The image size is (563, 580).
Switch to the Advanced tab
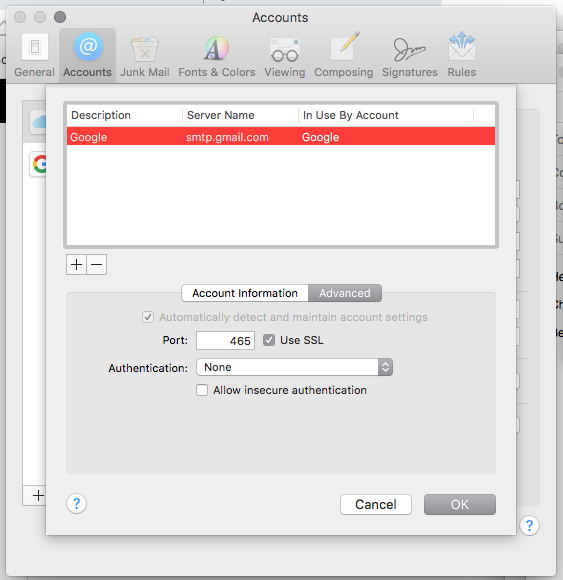point(345,293)
